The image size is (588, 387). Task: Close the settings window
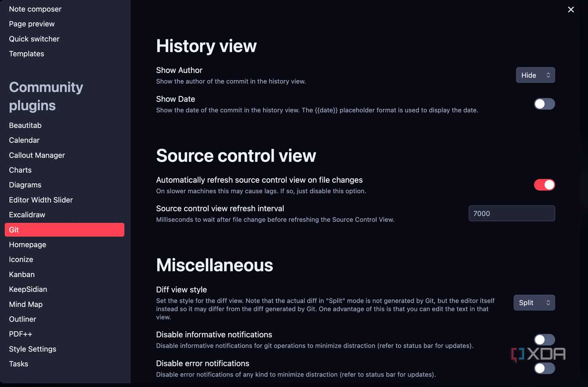[x=571, y=10]
